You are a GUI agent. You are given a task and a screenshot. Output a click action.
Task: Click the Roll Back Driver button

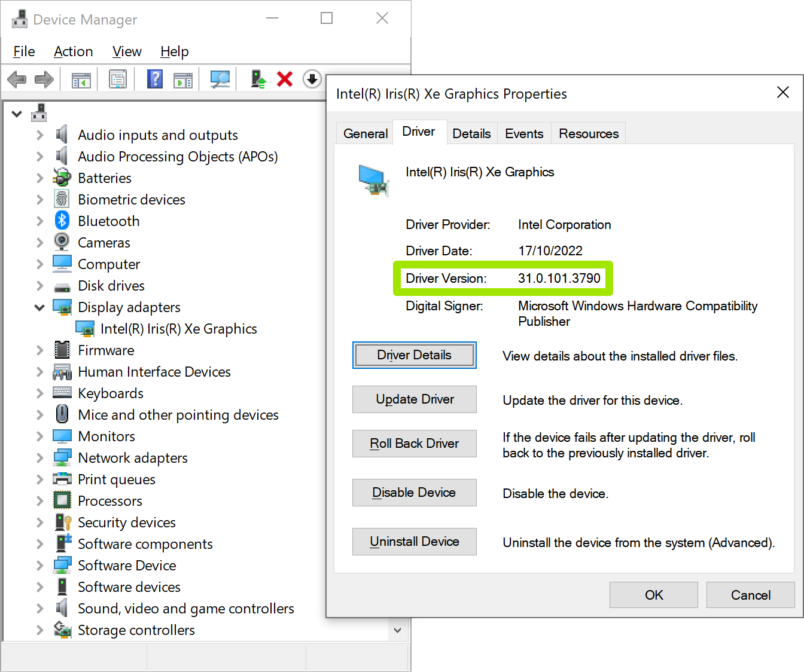415,444
